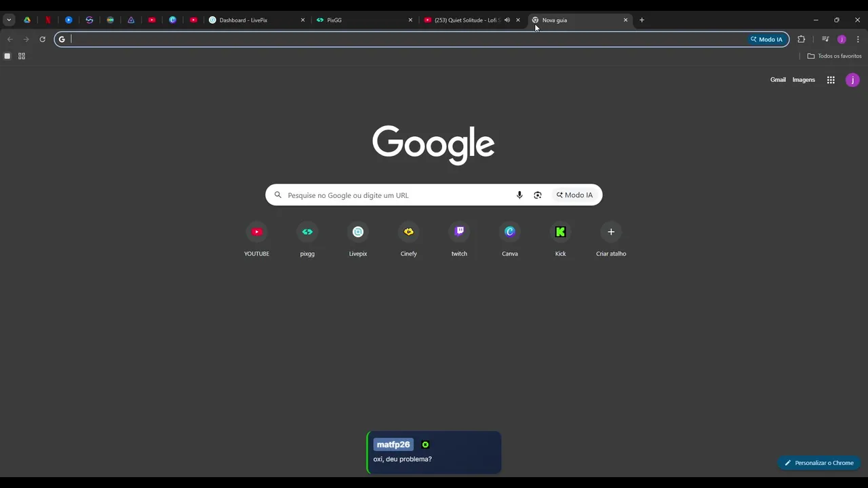Switch to the pinned Canva tab
Screen dimensions: 868x488
tap(172, 20)
